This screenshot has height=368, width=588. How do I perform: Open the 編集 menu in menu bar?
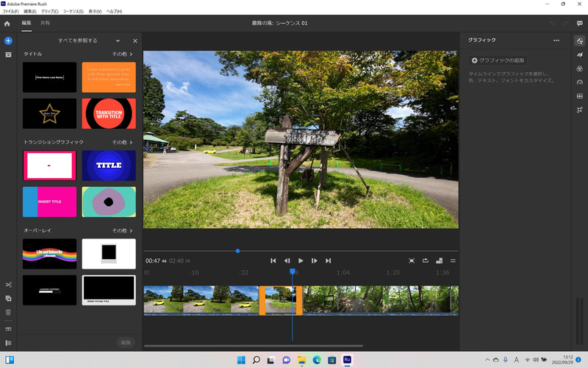point(30,11)
